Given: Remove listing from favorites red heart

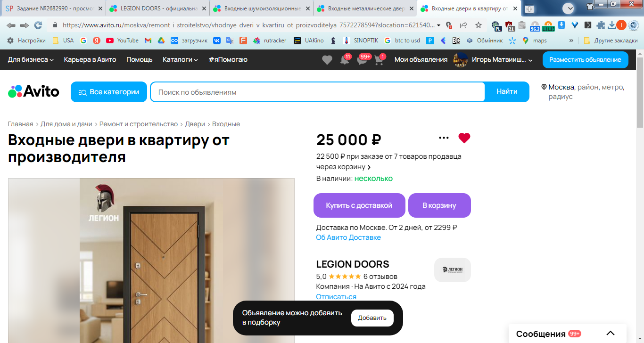Looking at the screenshot, I should click(x=464, y=138).
